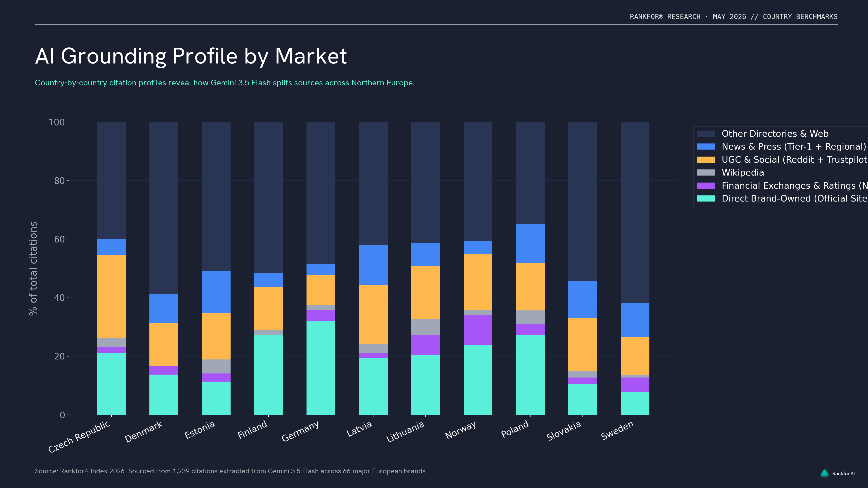Viewport: 868px width, 488px height.
Task: Select the "Financial Exchanges & Ratings" legend label
Action: point(795,185)
